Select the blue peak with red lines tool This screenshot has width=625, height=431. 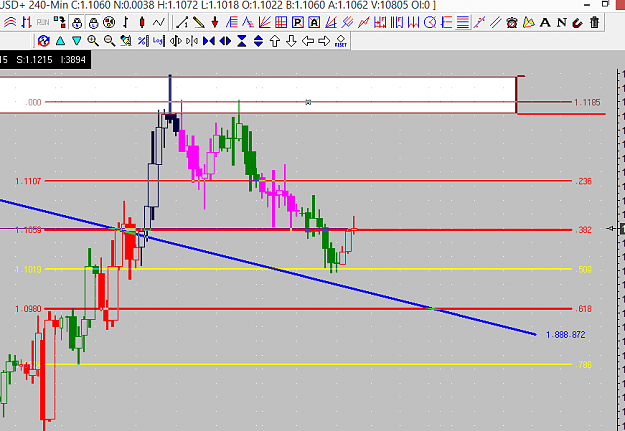248,22
